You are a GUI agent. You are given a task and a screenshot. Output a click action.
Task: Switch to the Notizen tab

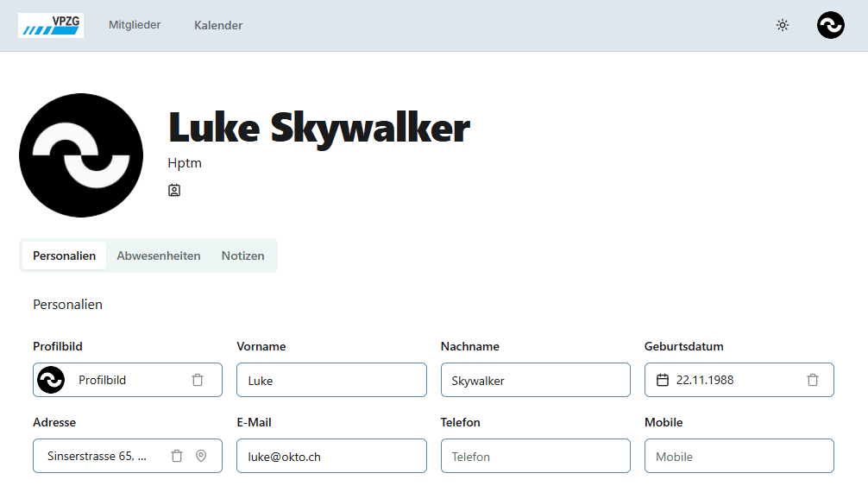coord(243,256)
